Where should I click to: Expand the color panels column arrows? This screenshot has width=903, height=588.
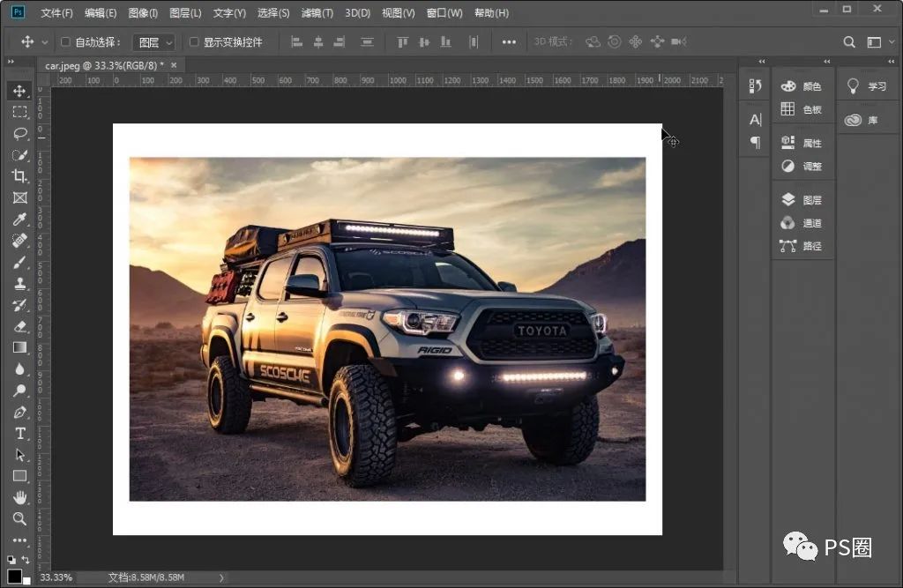point(826,62)
